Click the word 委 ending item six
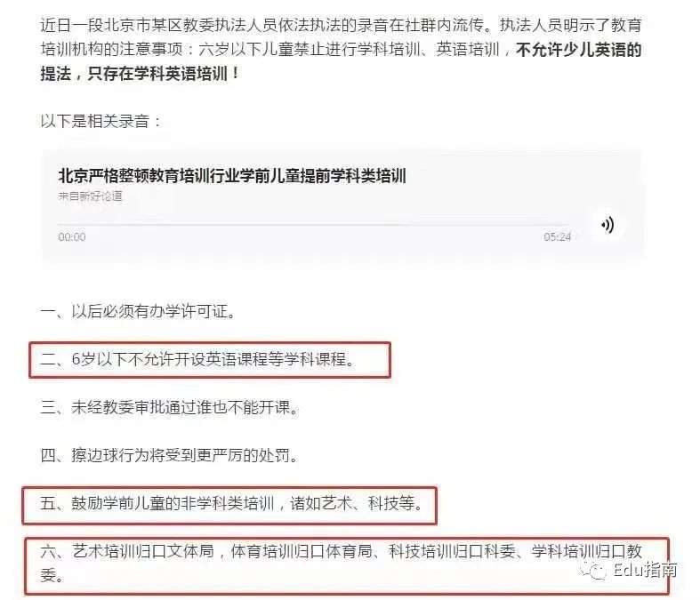The image size is (700, 600). [48, 576]
